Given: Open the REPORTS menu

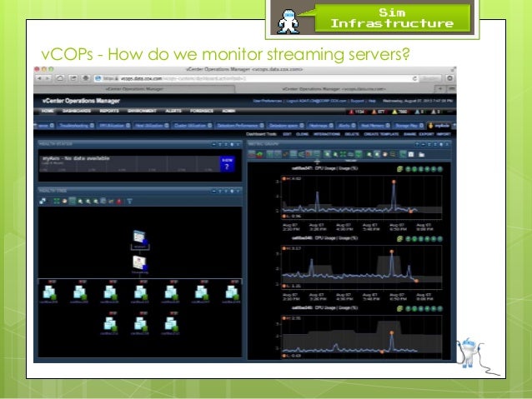Looking at the screenshot, I should [109, 111].
